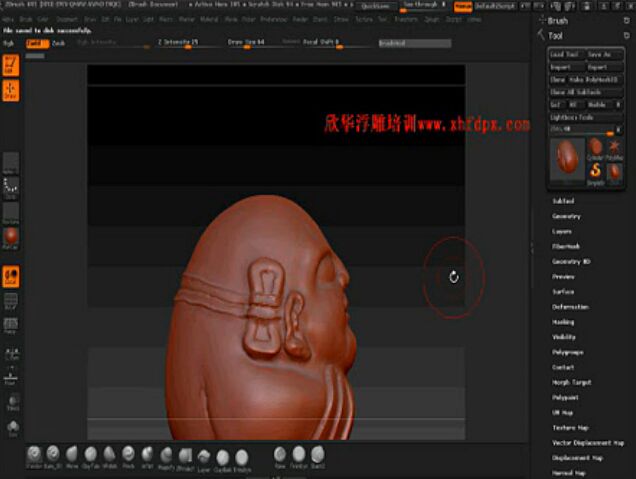Expand the SubTool section
This screenshot has height=479, width=636.
(563, 201)
